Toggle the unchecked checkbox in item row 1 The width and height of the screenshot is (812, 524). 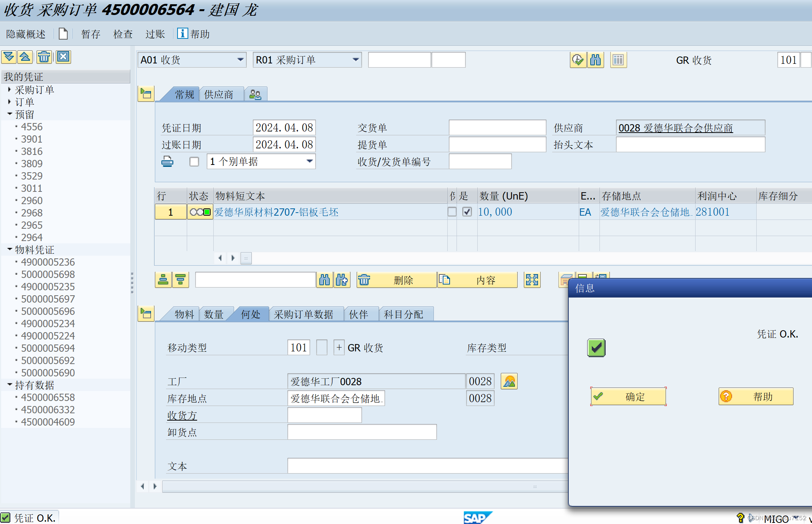[x=452, y=212]
